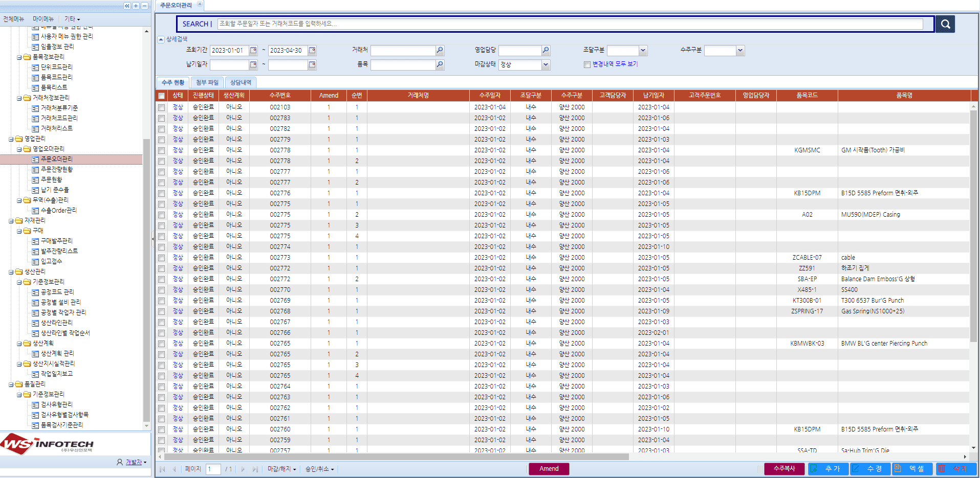The image size is (980, 478).
Task: Switch to the 상담내역 tab
Action: 241,82
